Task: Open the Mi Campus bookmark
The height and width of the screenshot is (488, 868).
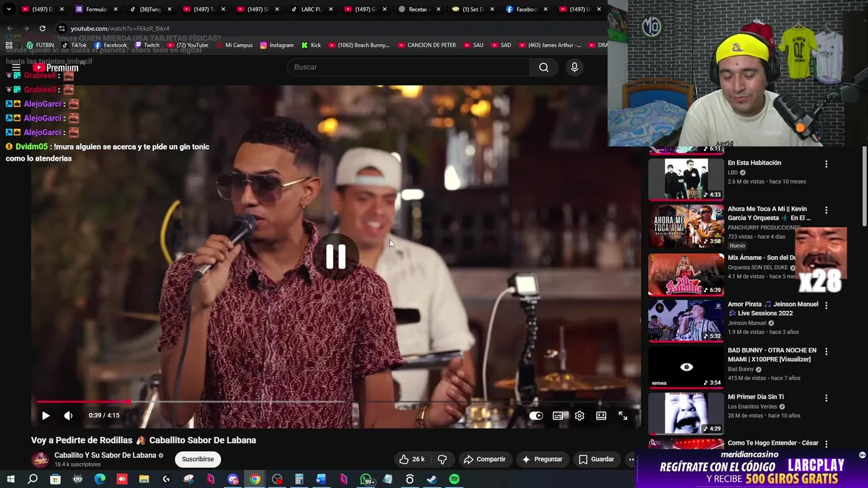Action: tap(233, 45)
